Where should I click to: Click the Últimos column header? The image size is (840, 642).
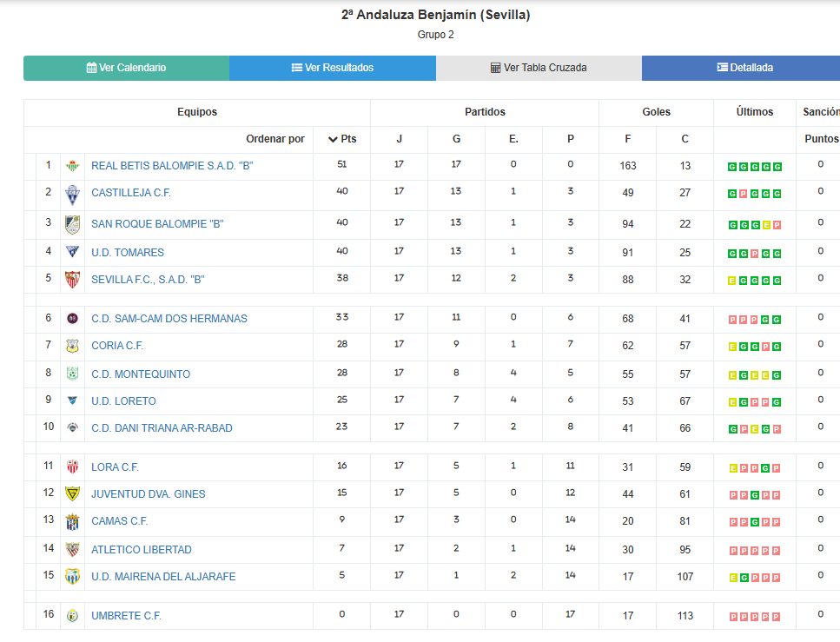point(755,112)
